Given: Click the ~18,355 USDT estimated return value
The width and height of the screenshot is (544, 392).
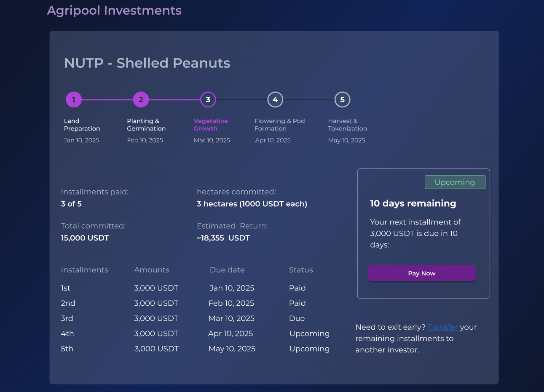Looking at the screenshot, I should 223,238.
